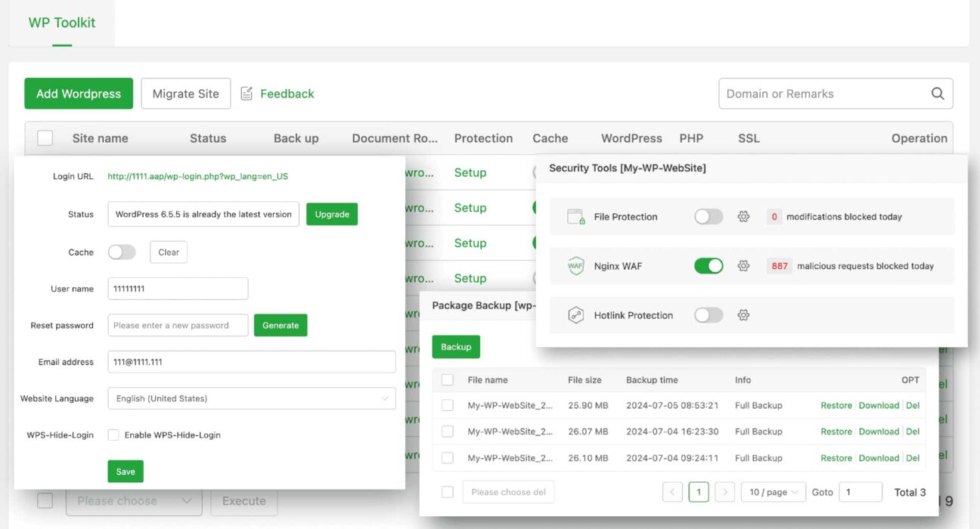The height and width of the screenshot is (529, 980).
Task: Click Setup in first Protection row
Action: (470, 172)
